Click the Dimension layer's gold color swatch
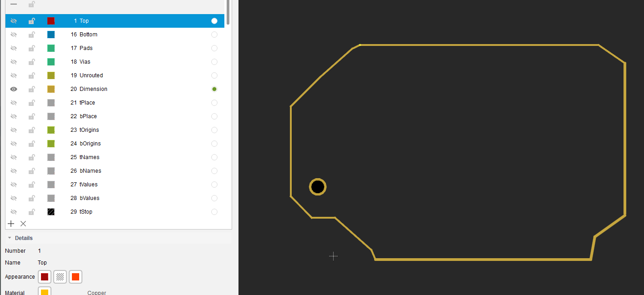This screenshot has width=644, height=295. point(51,89)
